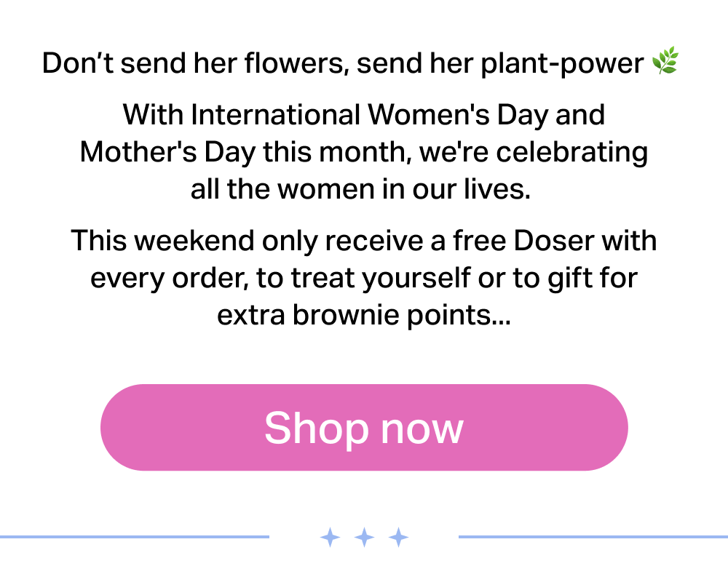Select the International Women's Day paragraph
The image size is (728, 566).
point(364,151)
